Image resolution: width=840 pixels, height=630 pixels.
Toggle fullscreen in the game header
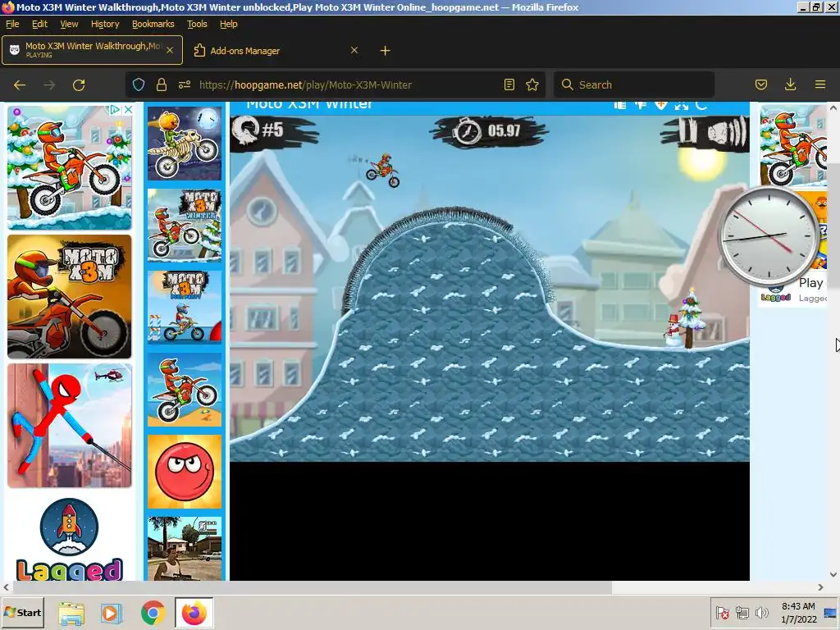point(682,105)
